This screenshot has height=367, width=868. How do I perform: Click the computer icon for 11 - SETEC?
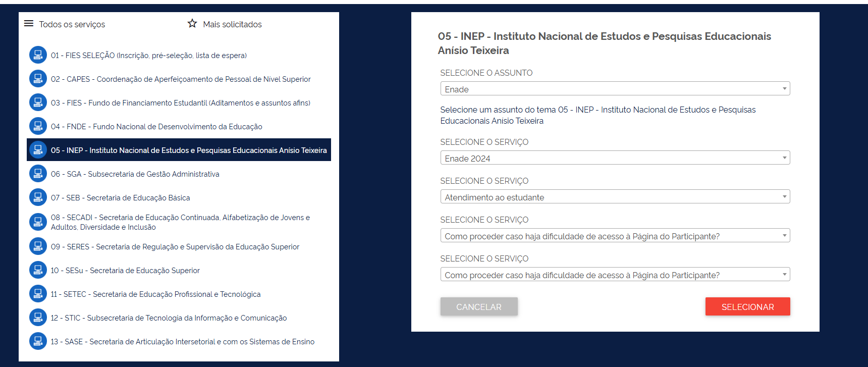pyautogui.click(x=38, y=294)
